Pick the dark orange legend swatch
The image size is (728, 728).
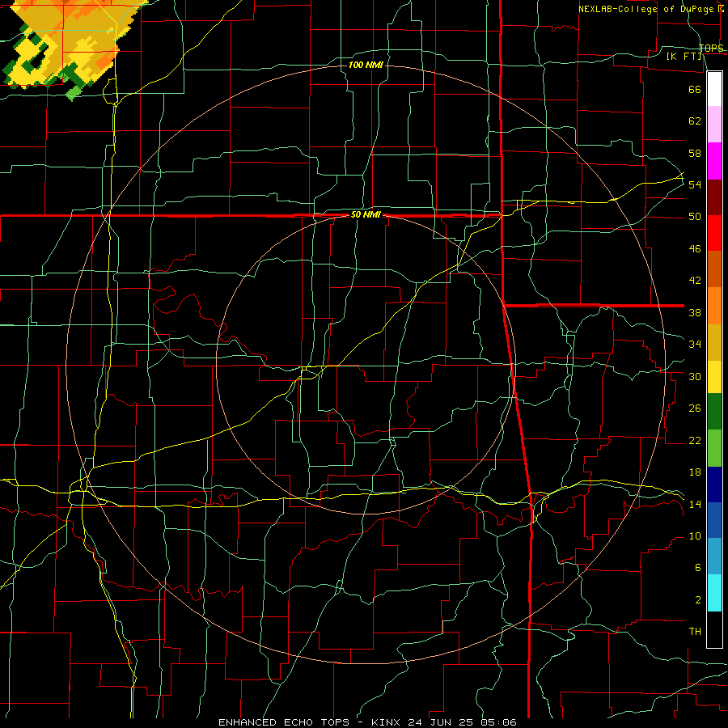point(714,269)
